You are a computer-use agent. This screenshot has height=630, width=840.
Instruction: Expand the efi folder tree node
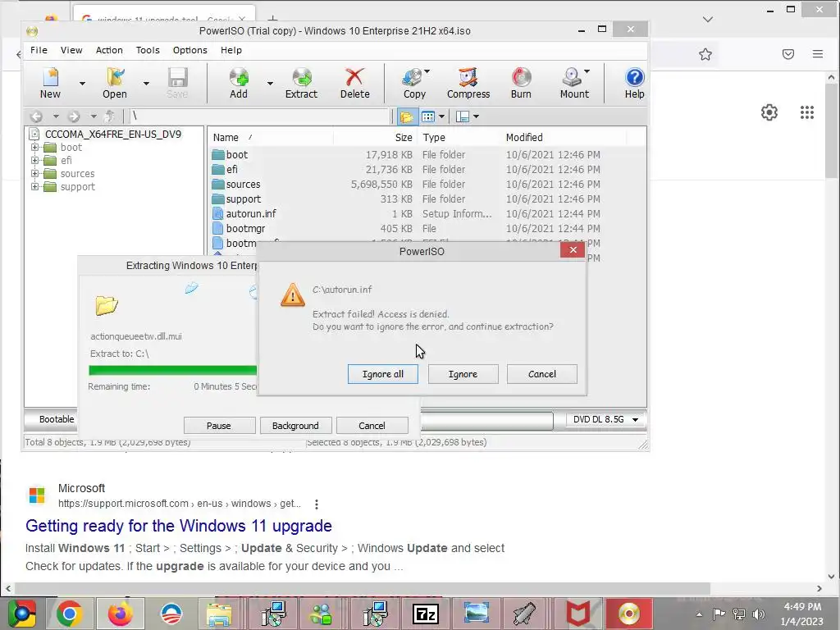click(34, 160)
